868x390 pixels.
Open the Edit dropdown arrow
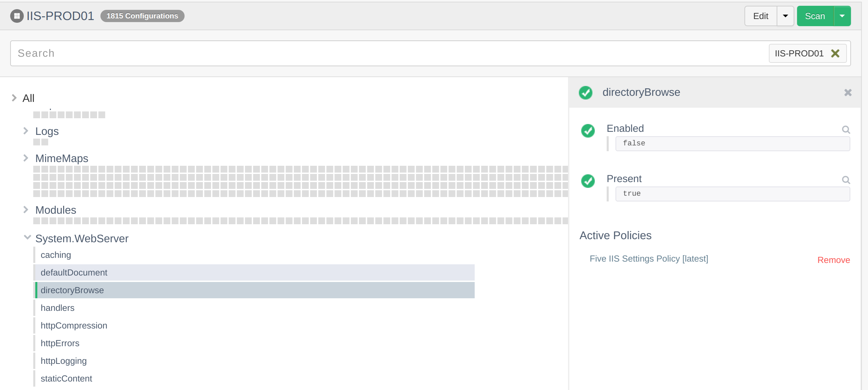tap(785, 16)
